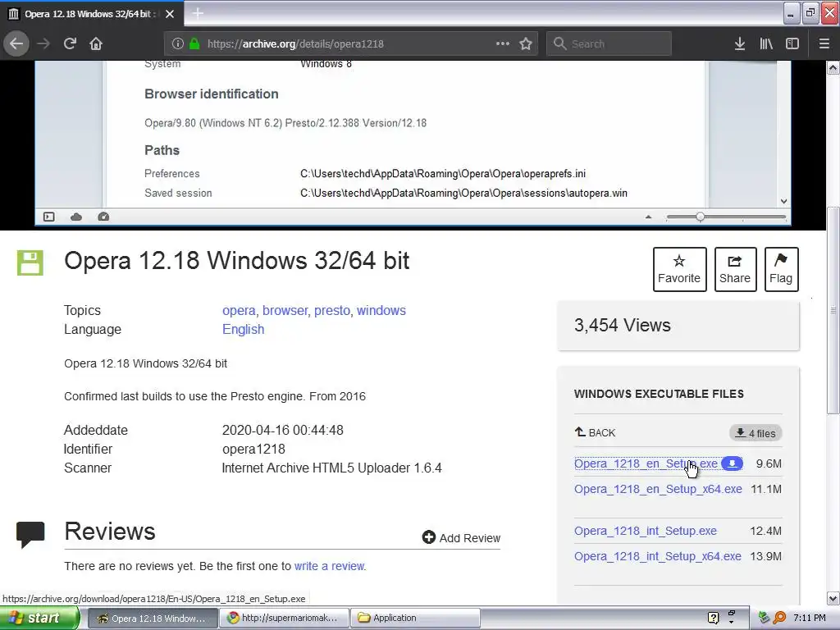Screen dimensions: 840x630
Task: Close the Opera 12.18 tab
Action: click(x=170, y=14)
